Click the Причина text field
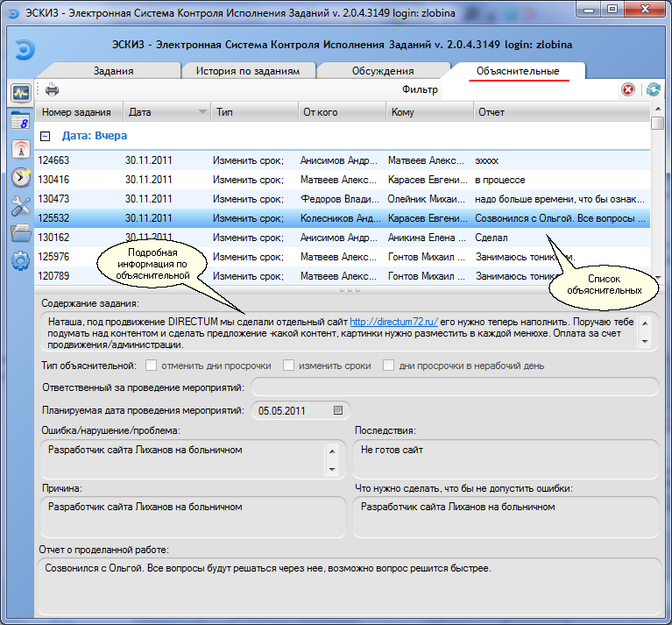Viewport: 672px width, 625px height. point(193,517)
